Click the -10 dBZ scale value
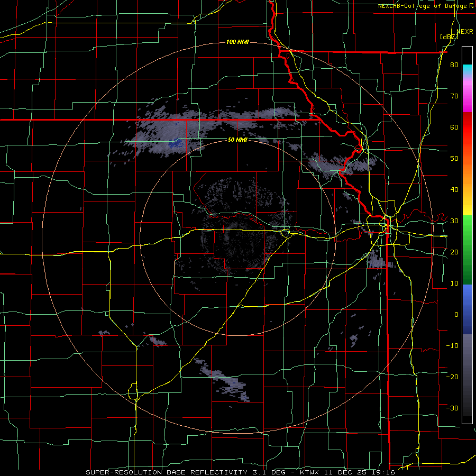Screen dimensions: 476x476 [452, 346]
